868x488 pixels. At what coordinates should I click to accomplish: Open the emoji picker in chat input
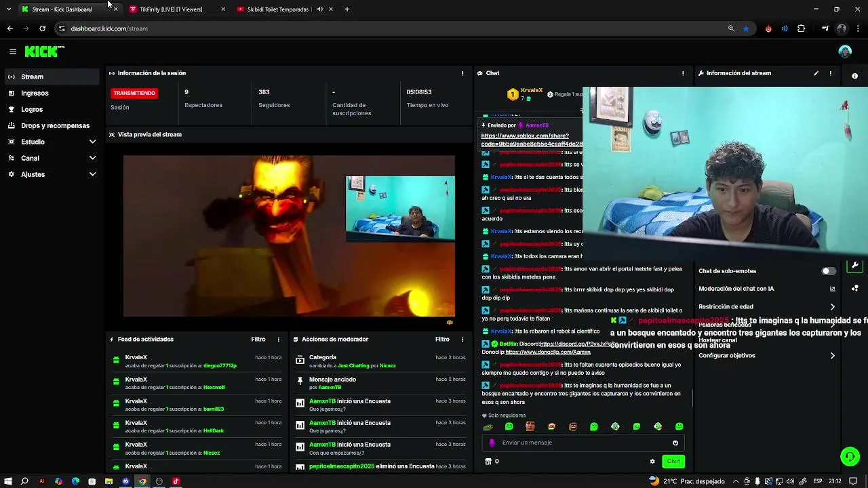[x=675, y=443]
